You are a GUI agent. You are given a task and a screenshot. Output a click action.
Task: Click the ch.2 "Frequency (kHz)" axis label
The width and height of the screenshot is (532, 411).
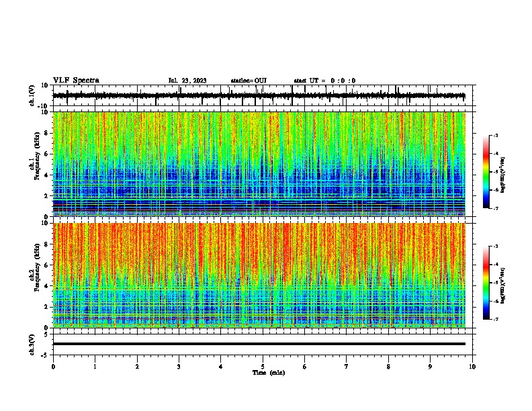coord(38,267)
